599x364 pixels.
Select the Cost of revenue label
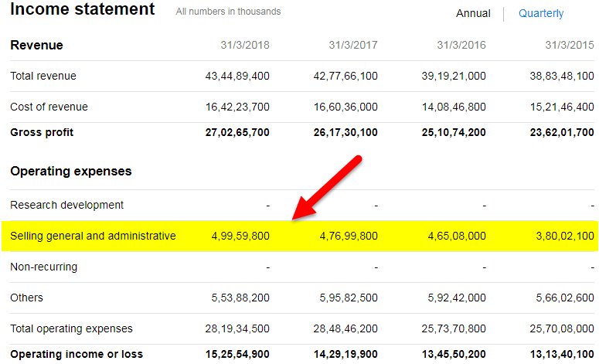49,107
